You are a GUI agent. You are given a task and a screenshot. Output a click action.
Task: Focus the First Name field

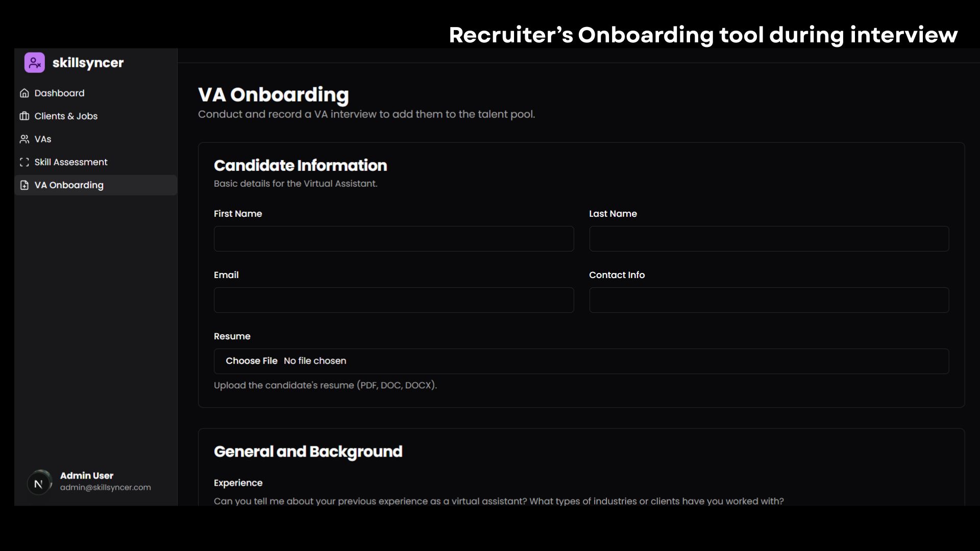394,239
